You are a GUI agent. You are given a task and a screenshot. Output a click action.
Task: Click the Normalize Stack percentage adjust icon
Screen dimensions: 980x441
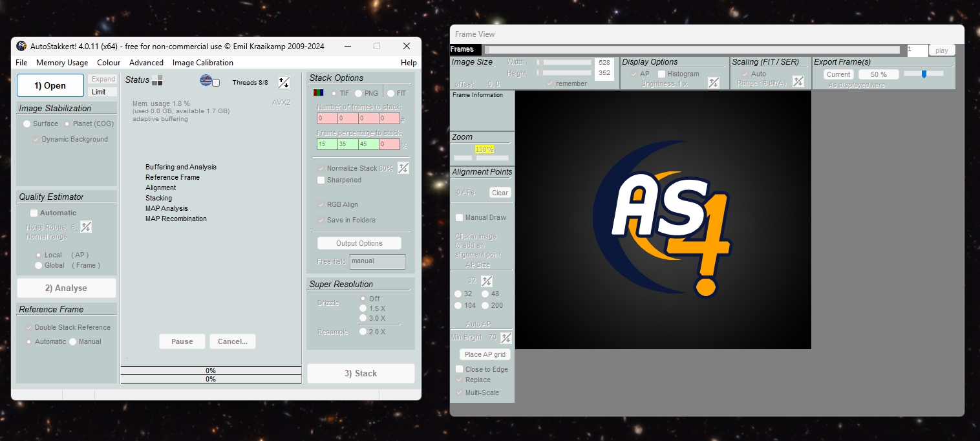click(x=403, y=168)
